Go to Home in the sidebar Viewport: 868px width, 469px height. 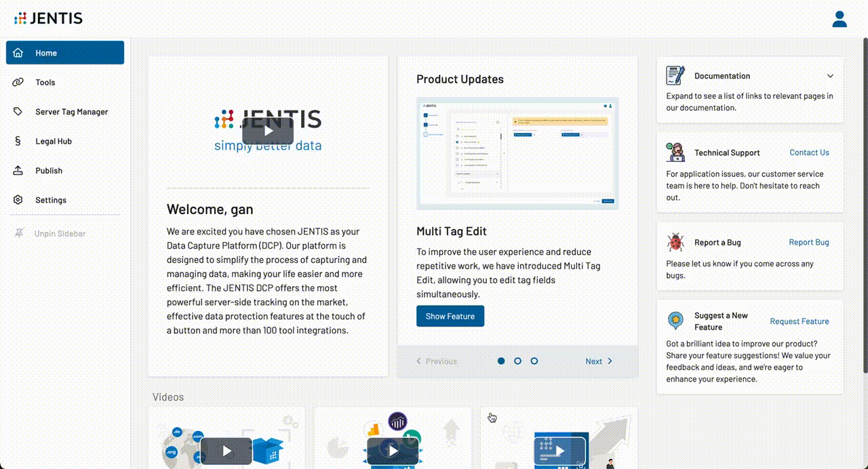pyautogui.click(x=65, y=53)
